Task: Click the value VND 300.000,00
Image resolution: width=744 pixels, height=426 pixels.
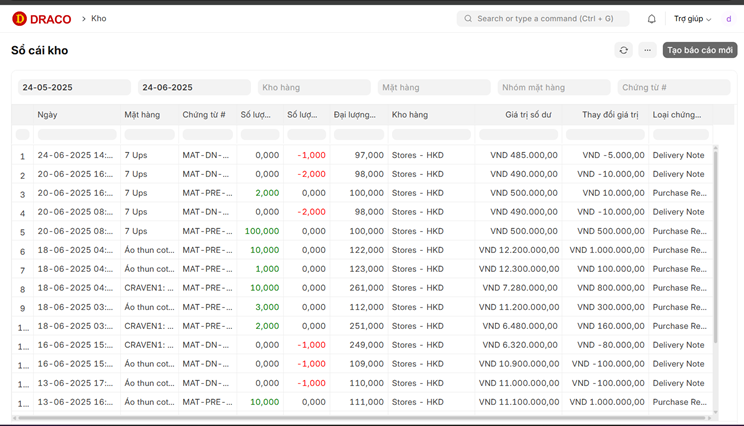Action: (611, 307)
